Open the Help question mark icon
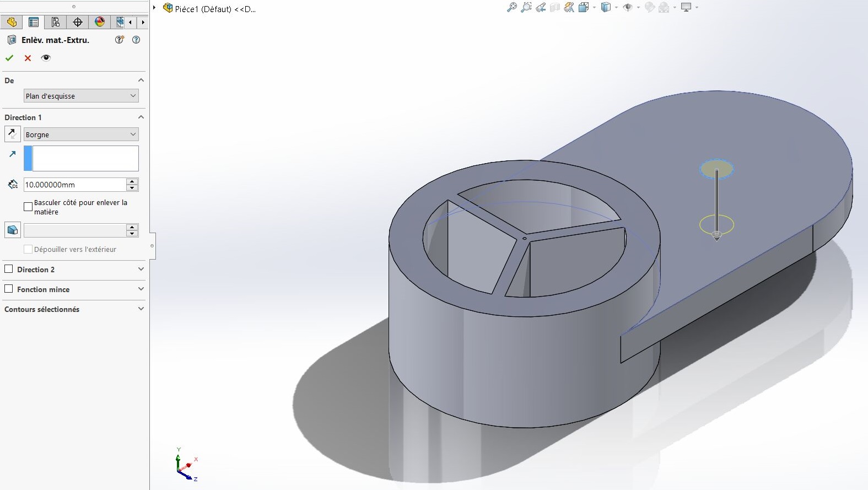The width and height of the screenshot is (868, 490). (x=136, y=40)
